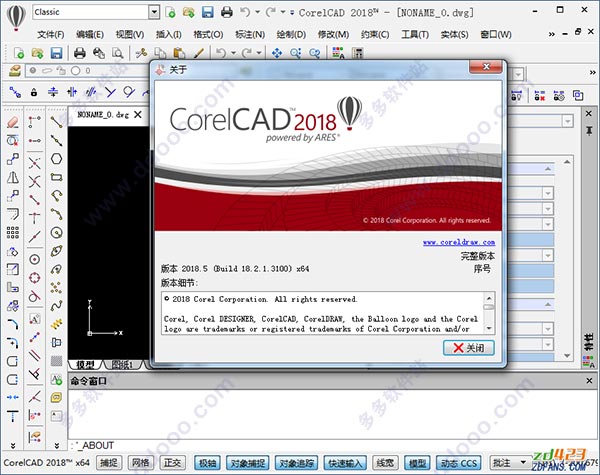The image size is (600, 475).
Task: Click the layer tools icon left of layer box
Action: (15, 71)
